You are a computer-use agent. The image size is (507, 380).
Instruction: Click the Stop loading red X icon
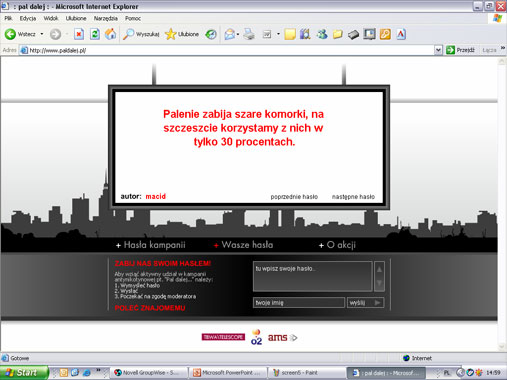pos(79,34)
